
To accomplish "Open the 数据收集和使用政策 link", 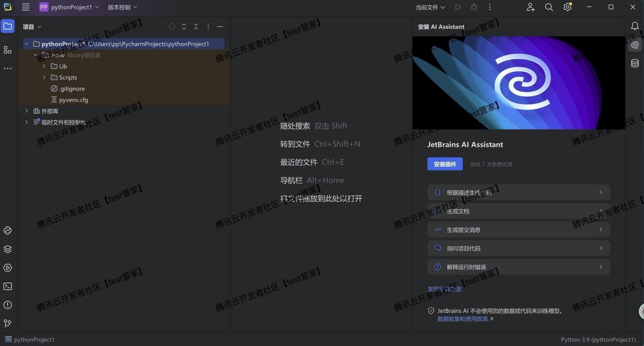I will 461,318.
